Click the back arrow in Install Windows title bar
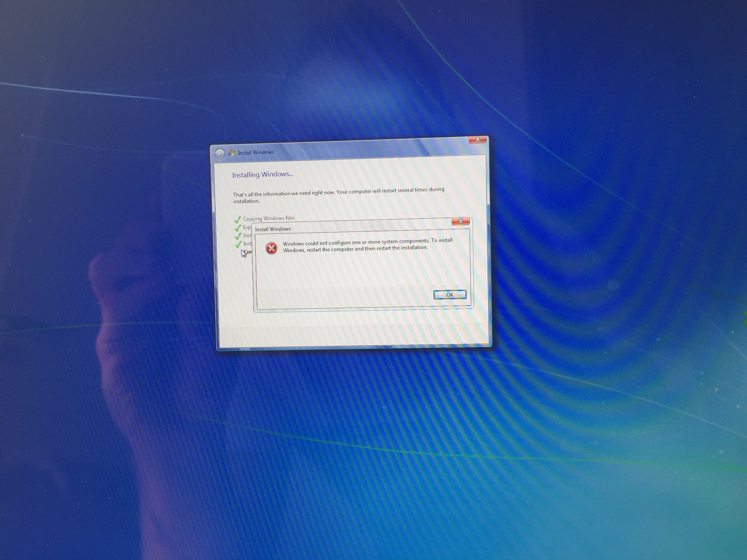The width and height of the screenshot is (747, 560). click(x=220, y=154)
